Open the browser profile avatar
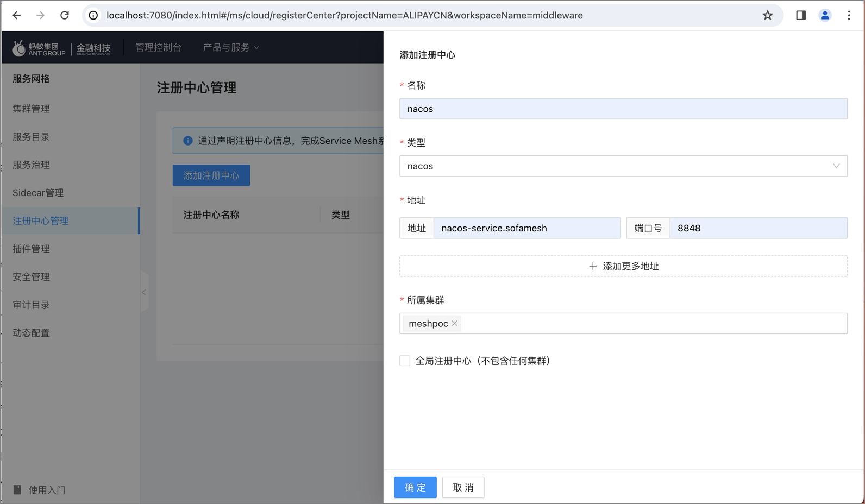 [825, 15]
